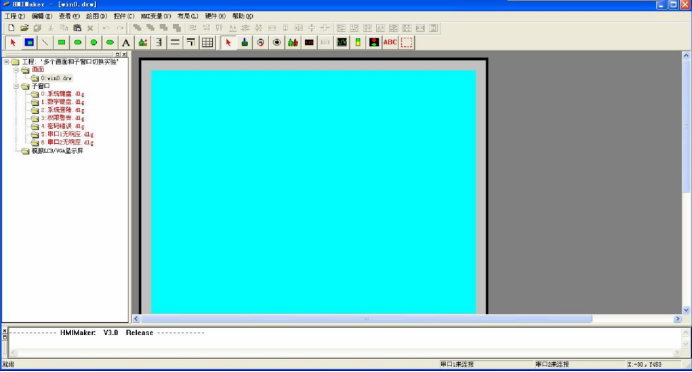
Task: Click the HMIMaker V3.0 Release output text
Action: tap(107, 332)
